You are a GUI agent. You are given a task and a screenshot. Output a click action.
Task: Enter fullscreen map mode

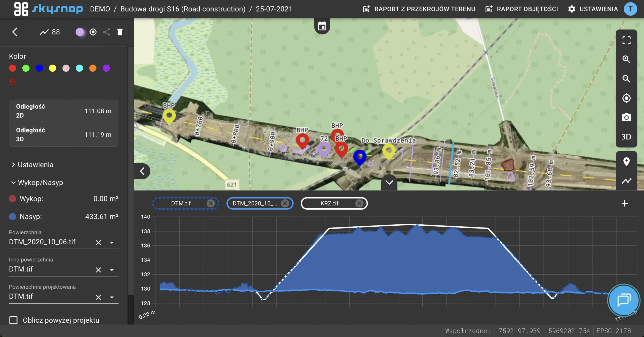[626, 40]
